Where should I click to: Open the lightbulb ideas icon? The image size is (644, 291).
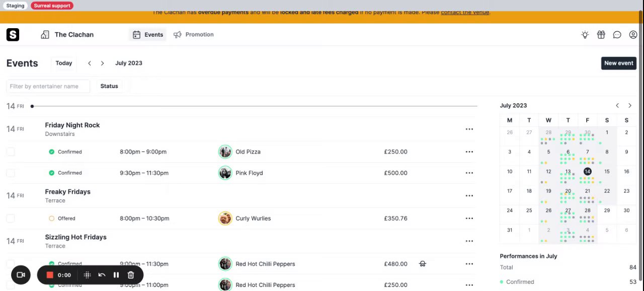click(x=585, y=35)
